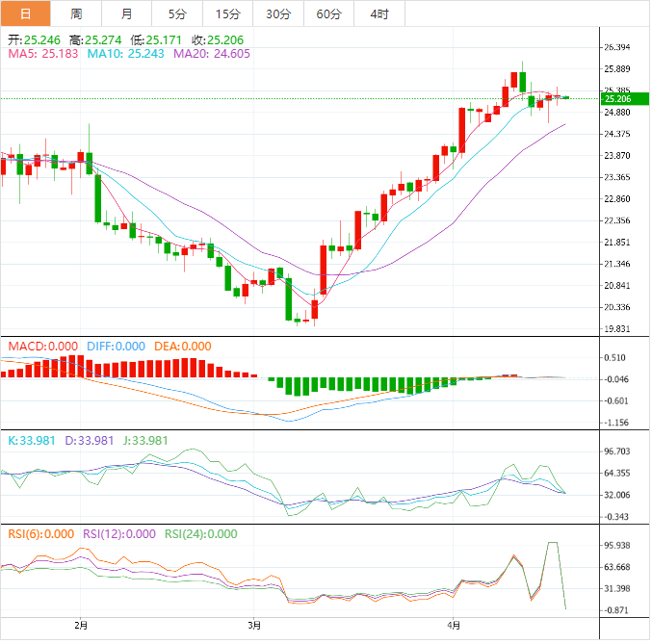The image size is (652, 644).
Task: Click the 4月 date axis marker
Action: tap(456, 625)
